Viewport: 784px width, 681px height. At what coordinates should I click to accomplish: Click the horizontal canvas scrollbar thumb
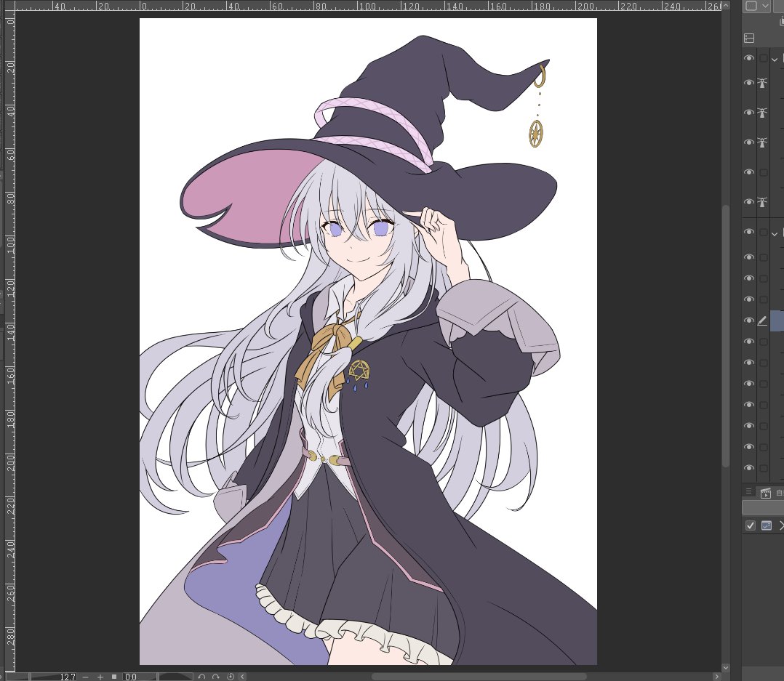coord(479,677)
